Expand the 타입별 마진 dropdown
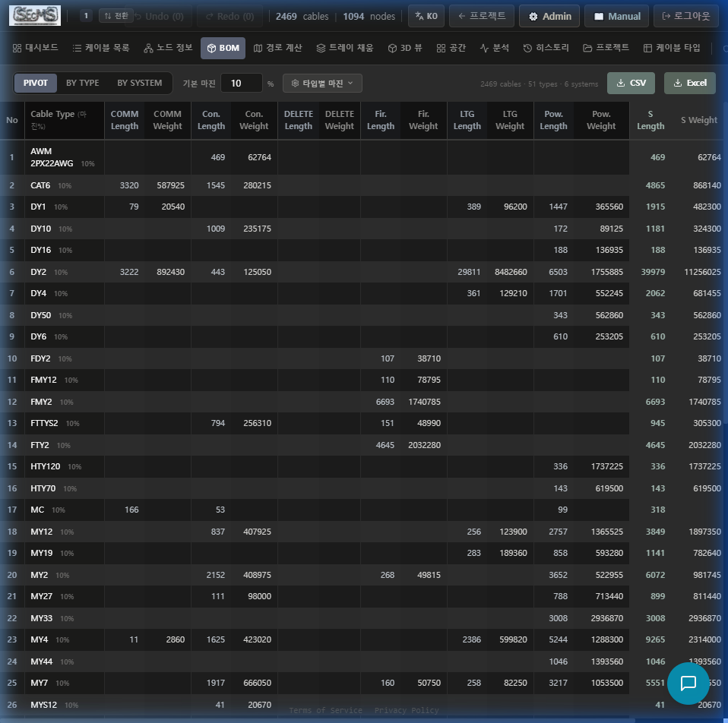This screenshot has height=723, width=728. (x=322, y=83)
